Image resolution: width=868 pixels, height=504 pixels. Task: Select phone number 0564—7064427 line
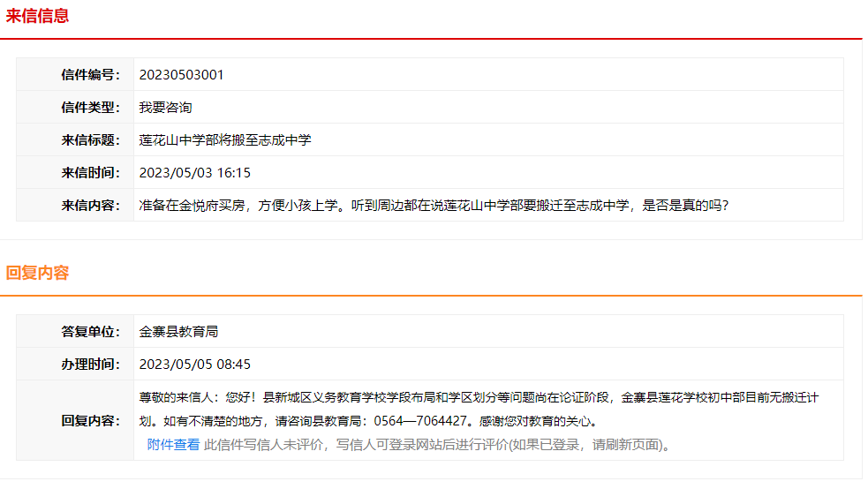[370, 421]
